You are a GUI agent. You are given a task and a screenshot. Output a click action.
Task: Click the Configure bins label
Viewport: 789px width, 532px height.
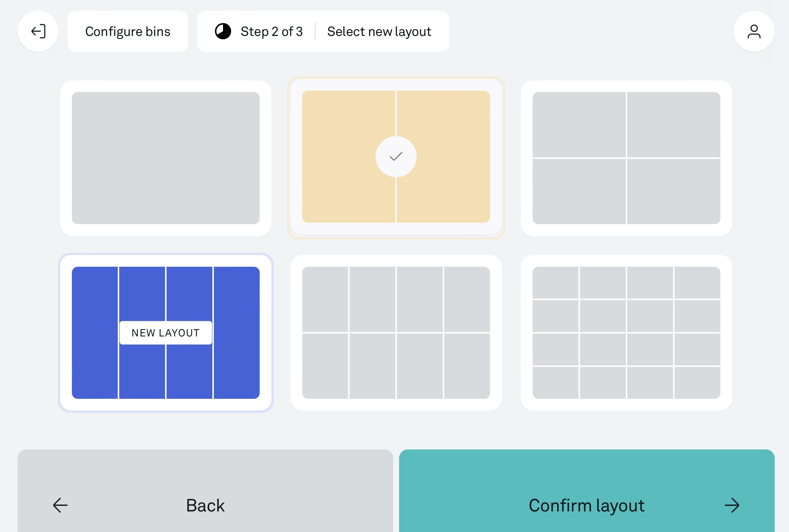128,31
